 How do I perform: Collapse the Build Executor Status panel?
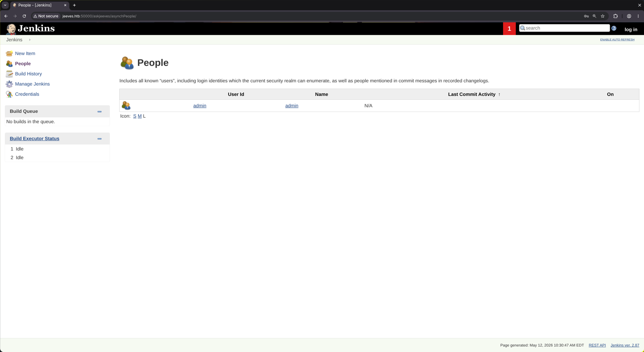tap(99, 139)
